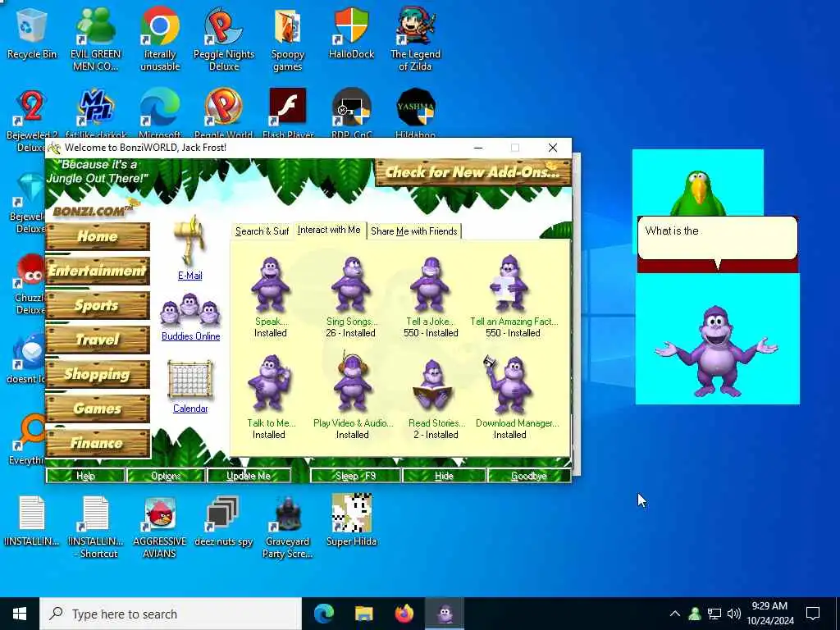Open the Travel wooden sign
Viewport: 840px width, 630px height.
[x=98, y=339]
